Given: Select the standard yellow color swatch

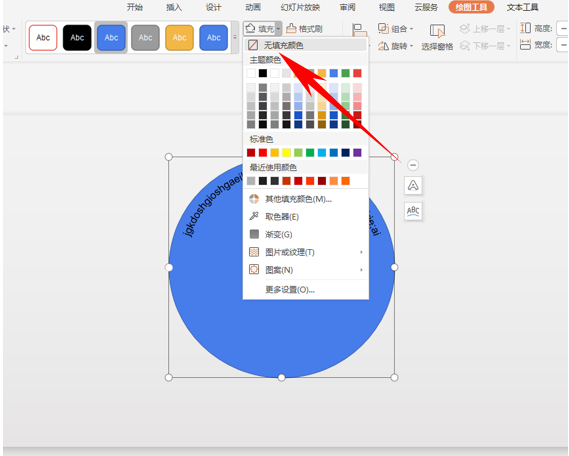Looking at the screenshot, I should 286,152.
